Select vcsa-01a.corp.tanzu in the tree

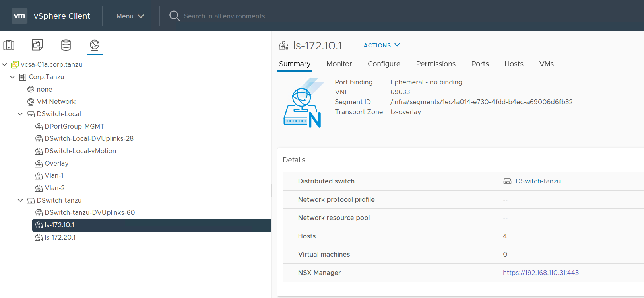click(52, 64)
